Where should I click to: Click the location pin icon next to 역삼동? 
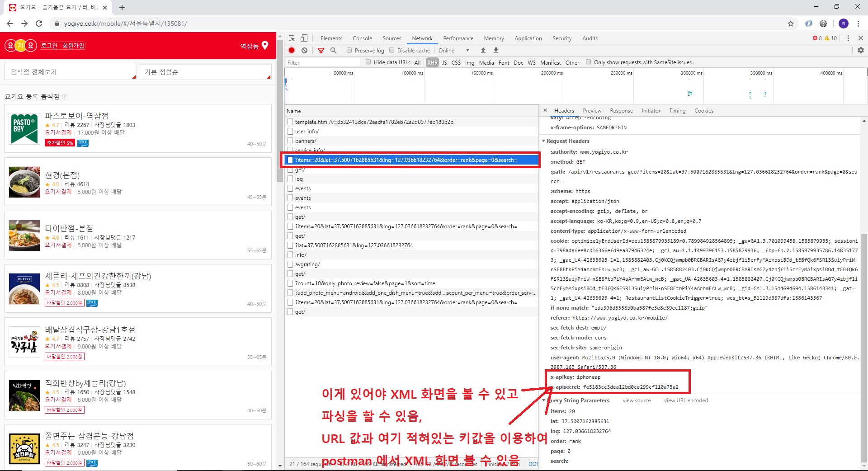[265, 45]
